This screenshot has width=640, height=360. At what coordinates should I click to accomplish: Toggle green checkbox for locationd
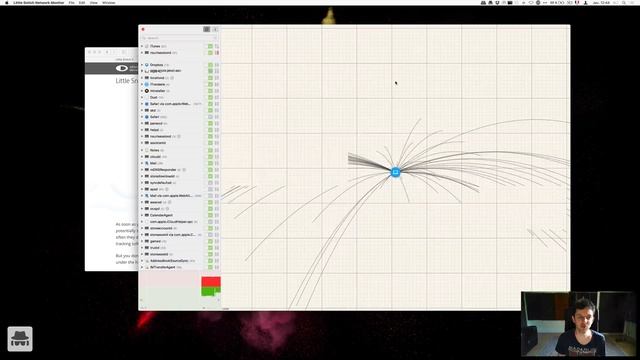[x=210, y=78]
